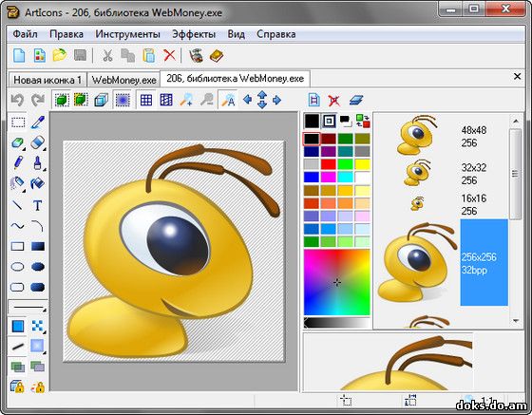Image resolution: width=532 pixels, height=415 pixels.
Task: Move image left with blue arrow
Action: 248,100
